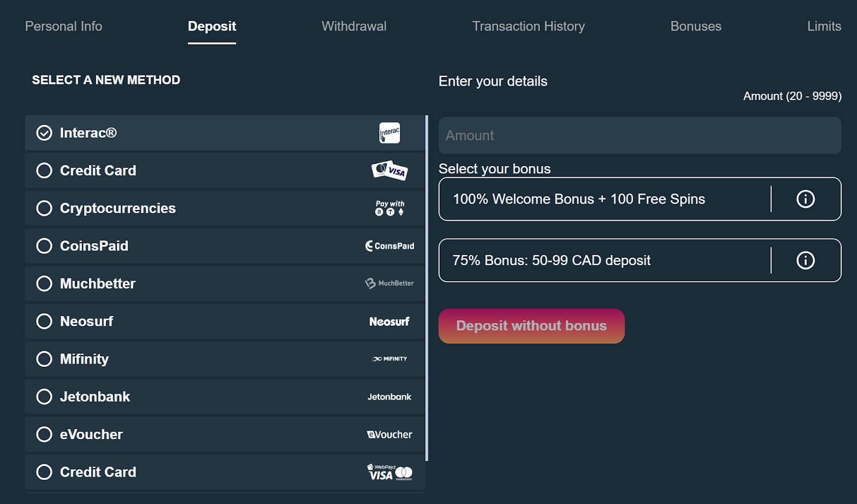Click the Mifinity logo

pyautogui.click(x=389, y=359)
